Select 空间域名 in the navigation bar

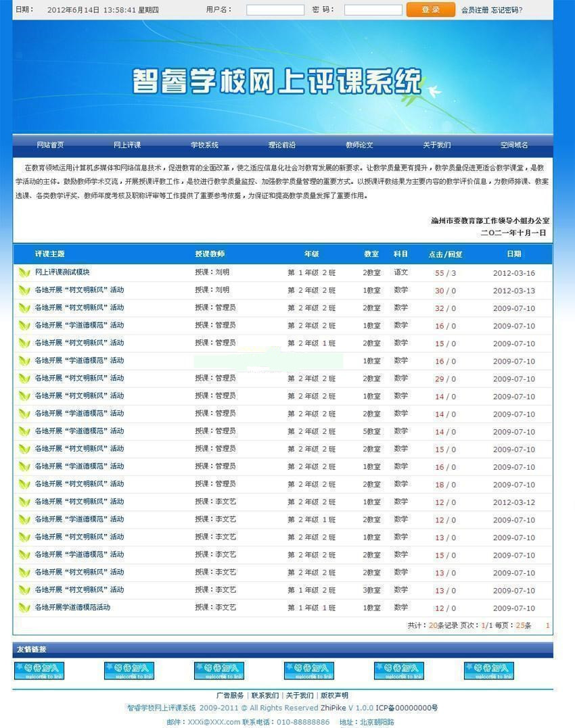point(514,145)
